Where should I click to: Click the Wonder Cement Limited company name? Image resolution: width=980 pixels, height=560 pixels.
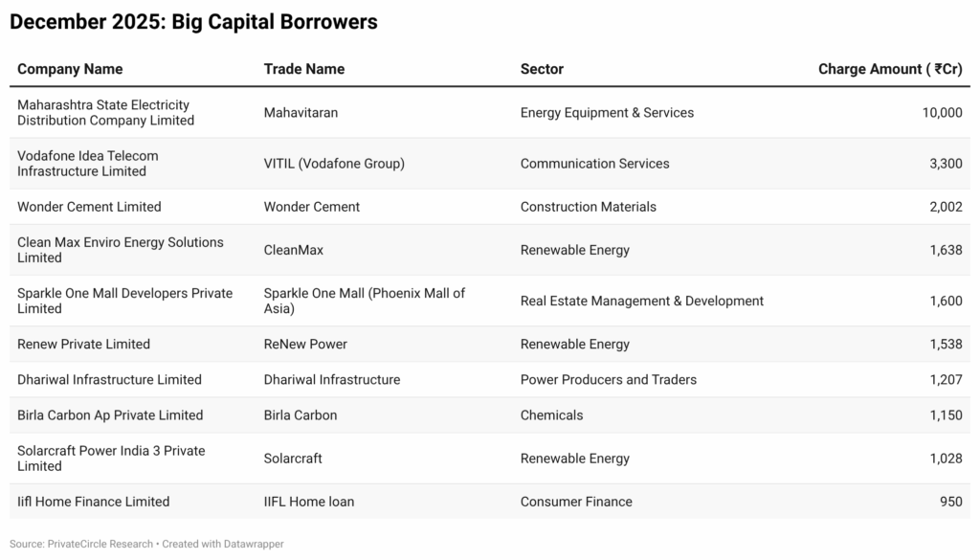tap(89, 207)
